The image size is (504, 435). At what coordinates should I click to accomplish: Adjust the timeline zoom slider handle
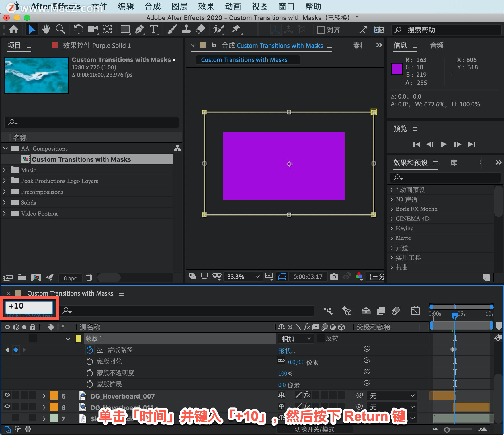pos(447,430)
